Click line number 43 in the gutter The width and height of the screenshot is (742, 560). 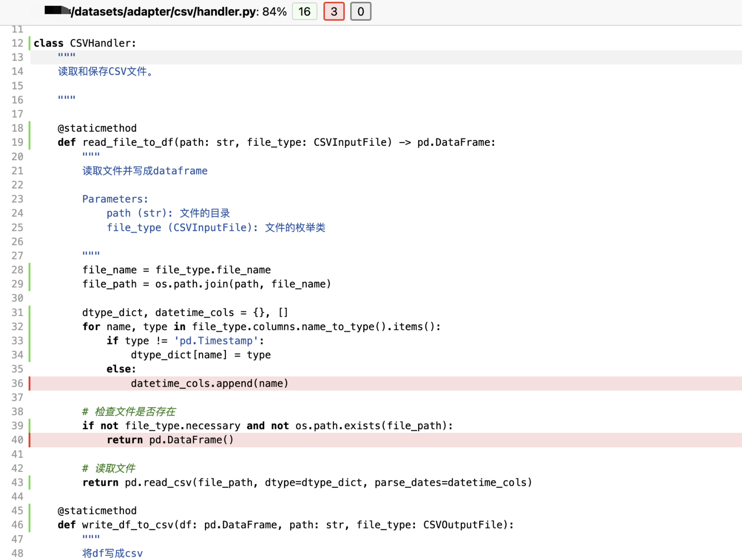coord(17,483)
